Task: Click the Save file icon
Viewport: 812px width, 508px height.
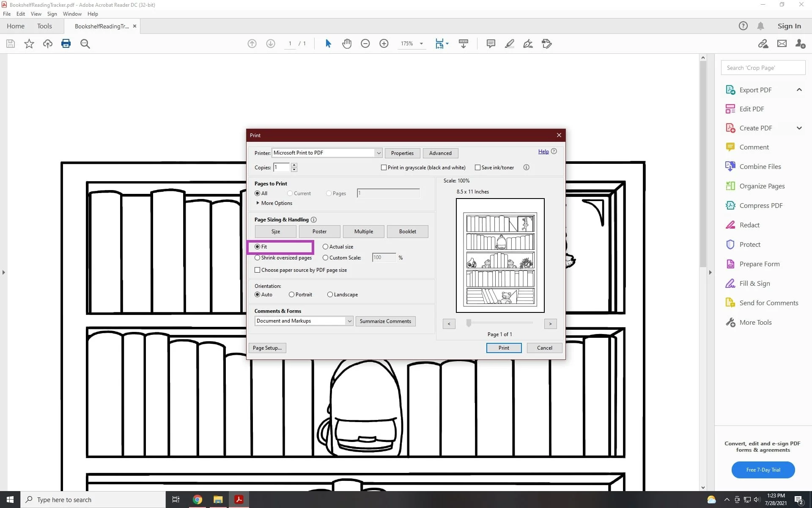Action: [10, 43]
